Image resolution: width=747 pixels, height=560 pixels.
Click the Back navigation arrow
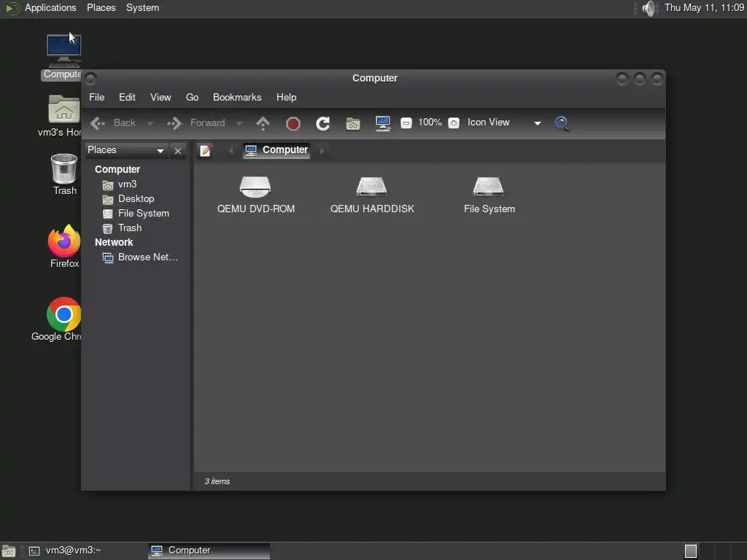[x=98, y=123]
